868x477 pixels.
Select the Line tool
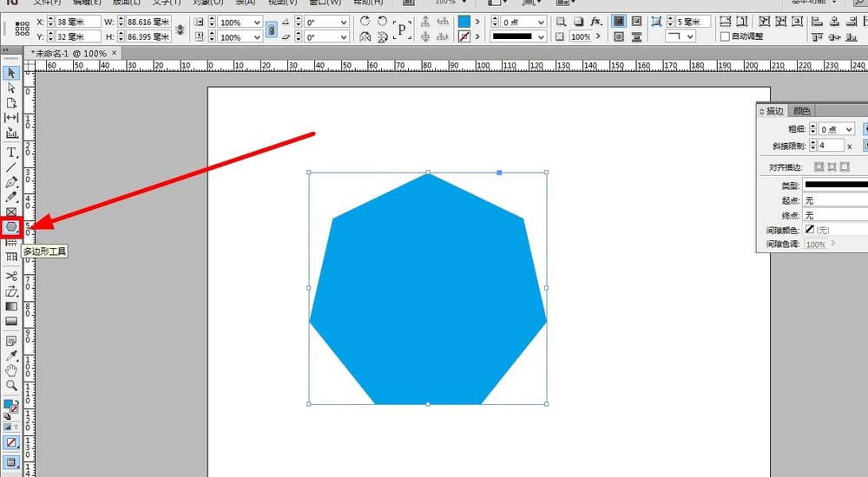click(x=11, y=167)
